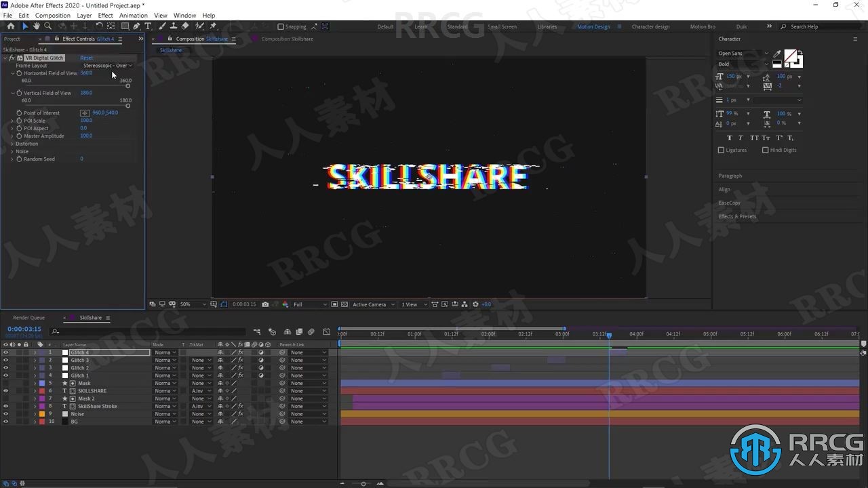Open the Graph Editor icon

(327, 331)
